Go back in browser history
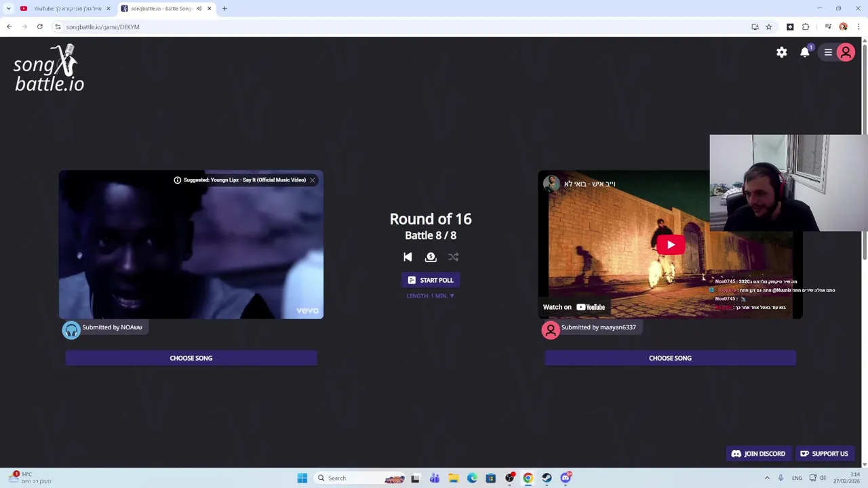Viewport: 868px width, 488px height. pyautogui.click(x=9, y=26)
